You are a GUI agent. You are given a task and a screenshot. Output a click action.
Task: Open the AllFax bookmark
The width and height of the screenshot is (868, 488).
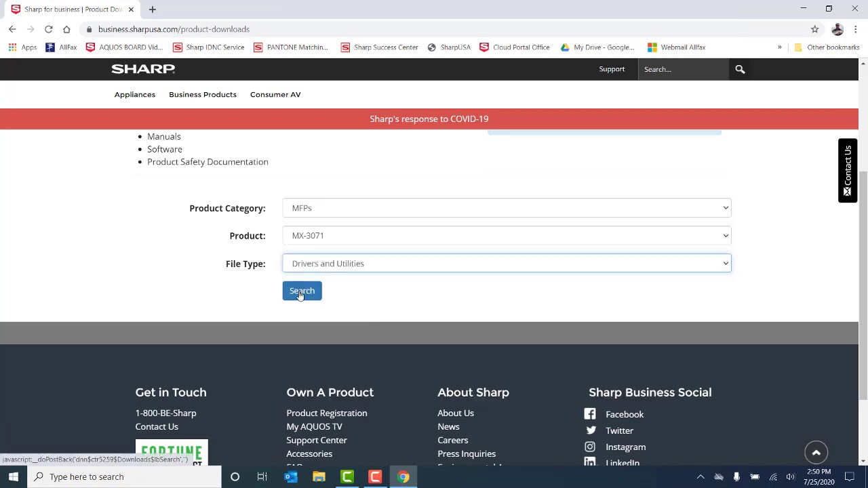tap(61, 47)
